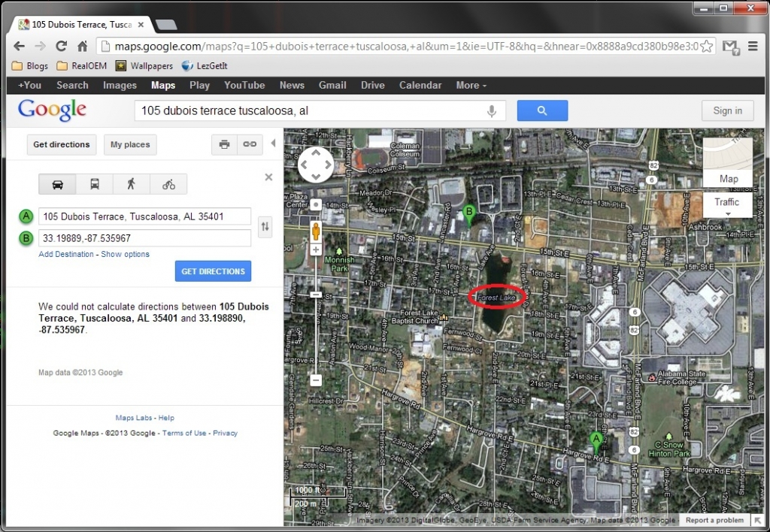Click the blue magnifier search button
770x532 pixels.
[542, 110]
